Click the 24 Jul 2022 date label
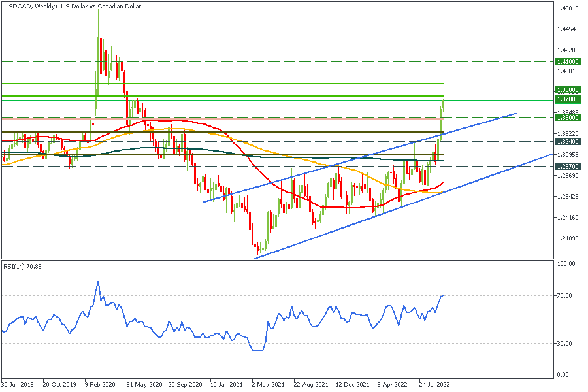The width and height of the screenshot is (588, 392). pyautogui.click(x=434, y=385)
